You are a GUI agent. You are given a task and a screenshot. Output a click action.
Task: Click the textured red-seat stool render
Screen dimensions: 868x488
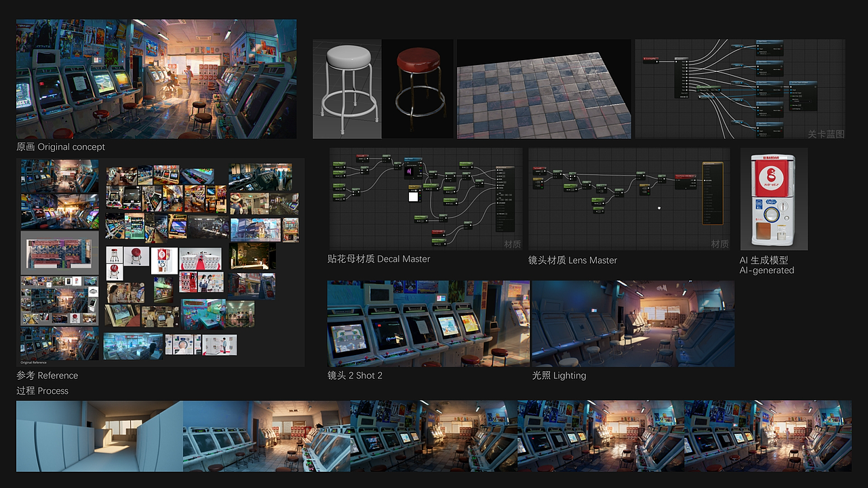pyautogui.click(x=418, y=89)
